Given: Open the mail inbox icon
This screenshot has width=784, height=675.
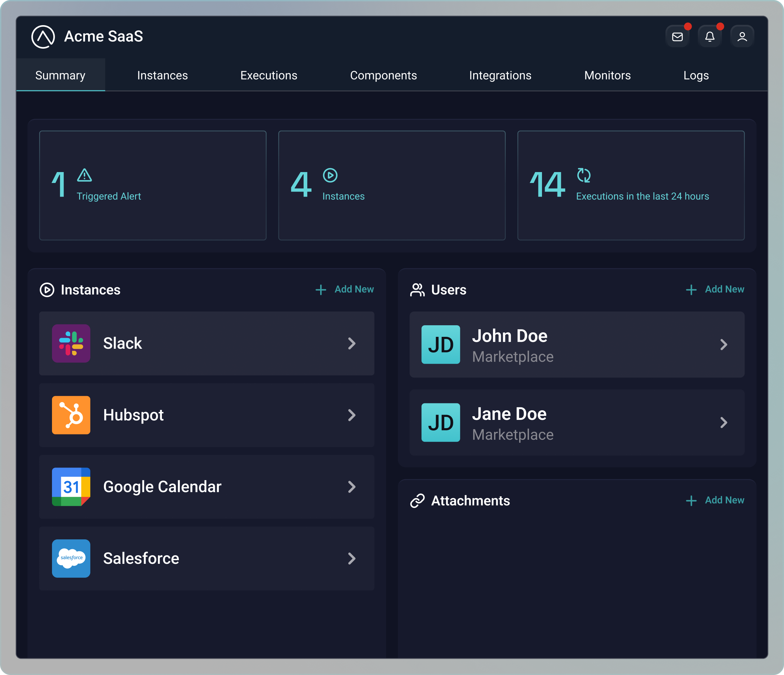Looking at the screenshot, I should pyautogui.click(x=677, y=37).
